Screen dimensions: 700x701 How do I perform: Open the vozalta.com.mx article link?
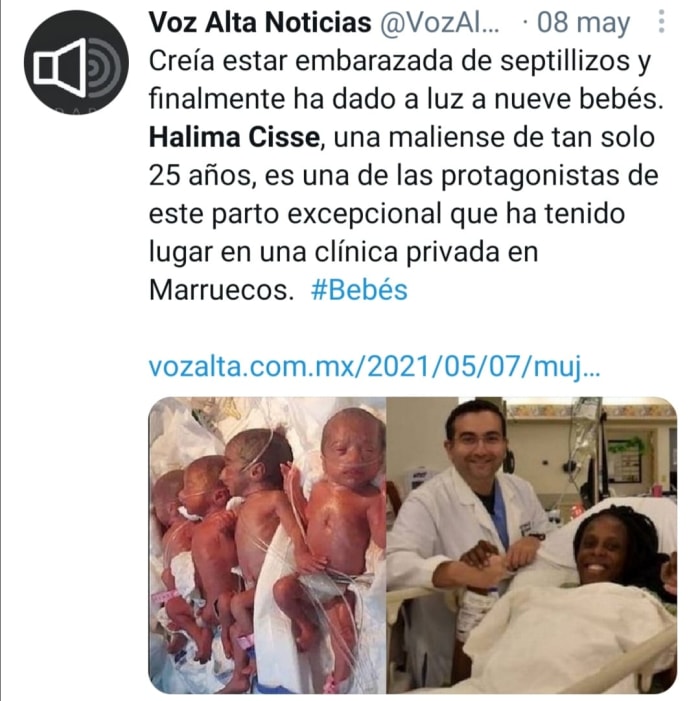click(374, 367)
